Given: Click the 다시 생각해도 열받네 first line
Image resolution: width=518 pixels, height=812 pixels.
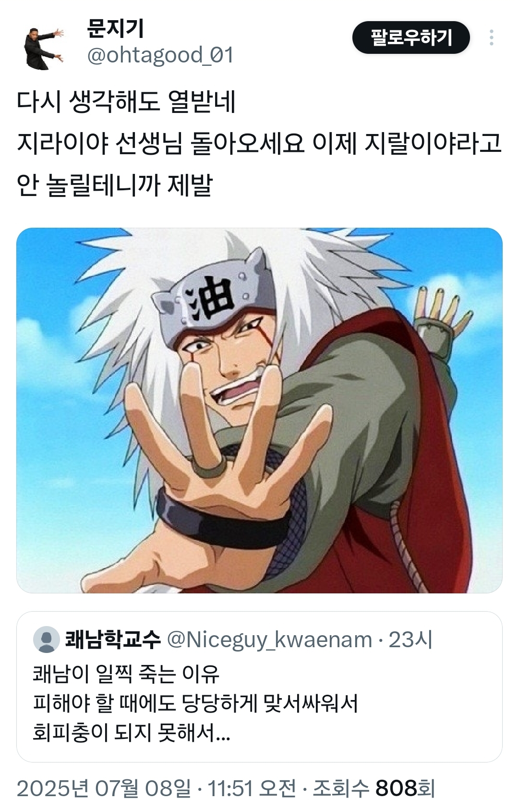Looking at the screenshot, I should [126, 101].
